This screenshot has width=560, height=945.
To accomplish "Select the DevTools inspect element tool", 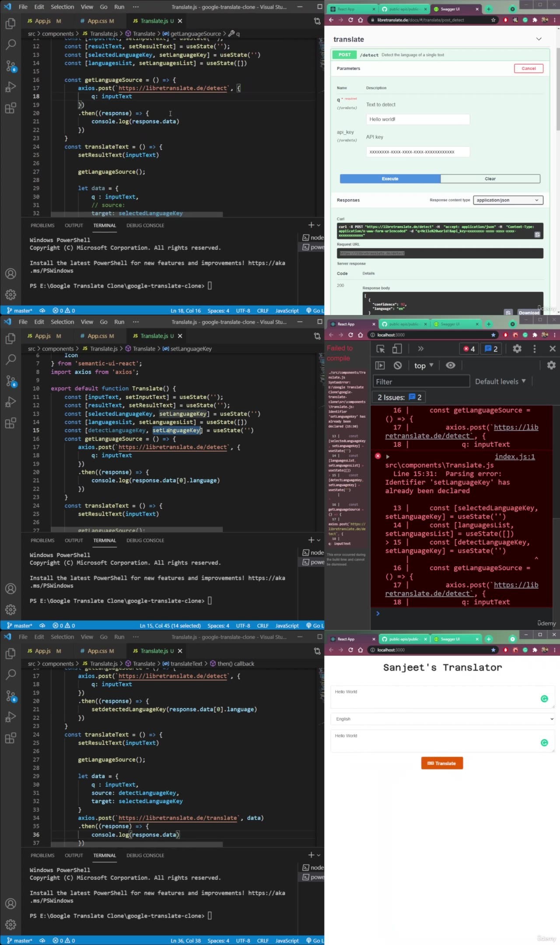I will 380,349.
